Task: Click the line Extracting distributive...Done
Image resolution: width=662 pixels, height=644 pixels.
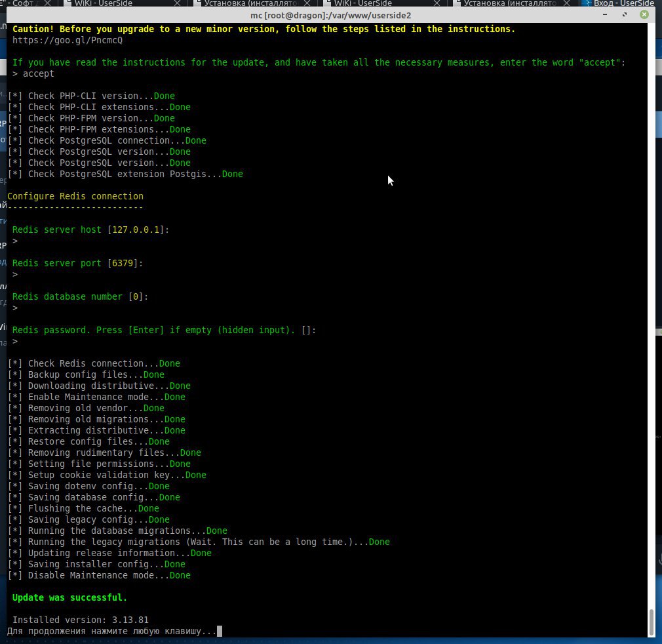Action: pos(97,430)
